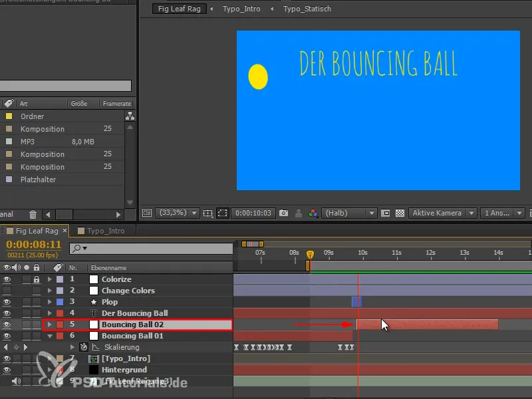
Task: Click the video eye column header icon
Action: click(x=6, y=267)
